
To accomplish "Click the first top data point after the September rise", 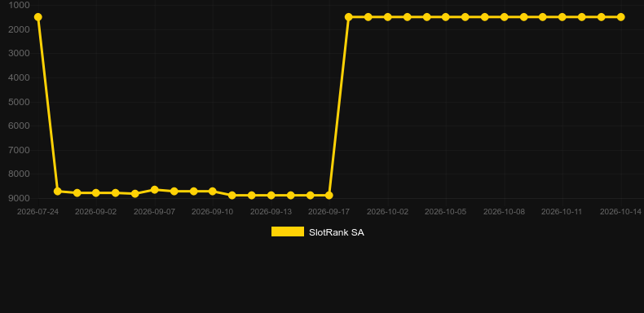I will point(349,17).
